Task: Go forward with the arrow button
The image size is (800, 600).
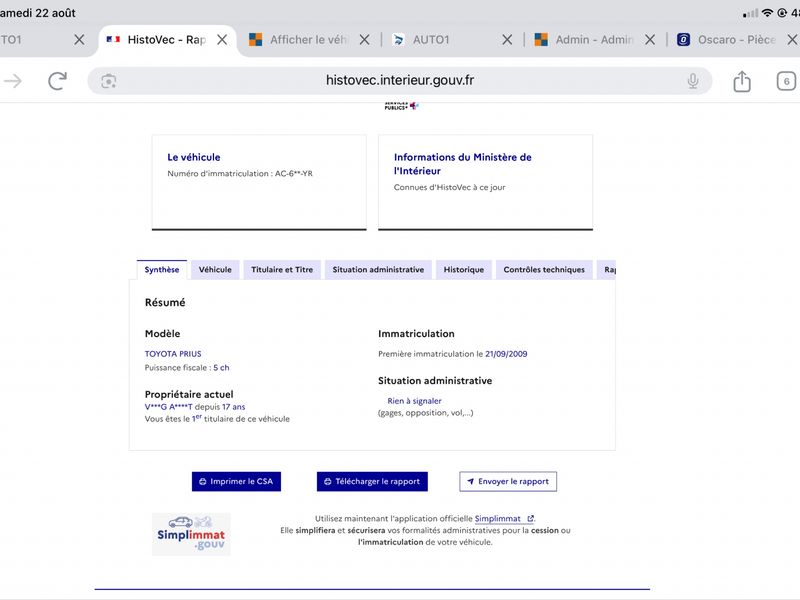Action: pos(13,81)
